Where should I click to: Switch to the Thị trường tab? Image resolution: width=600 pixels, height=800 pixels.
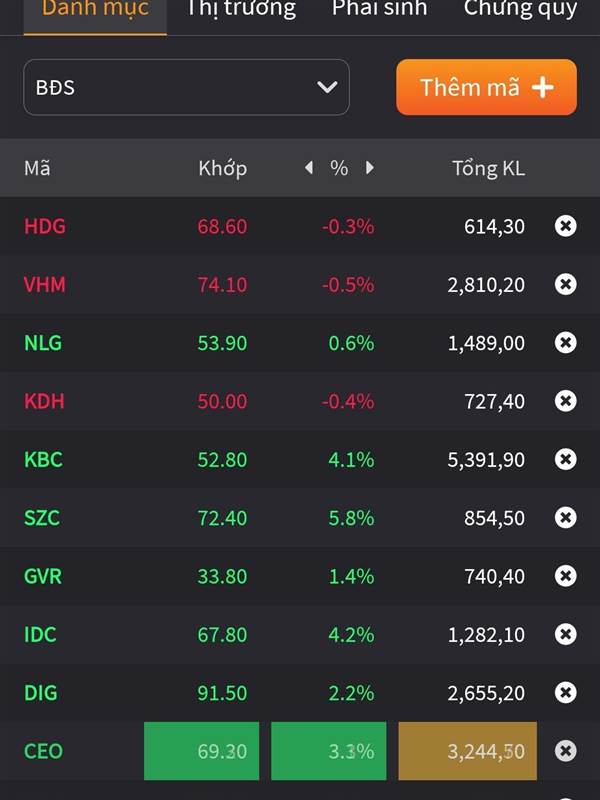point(241,10)
